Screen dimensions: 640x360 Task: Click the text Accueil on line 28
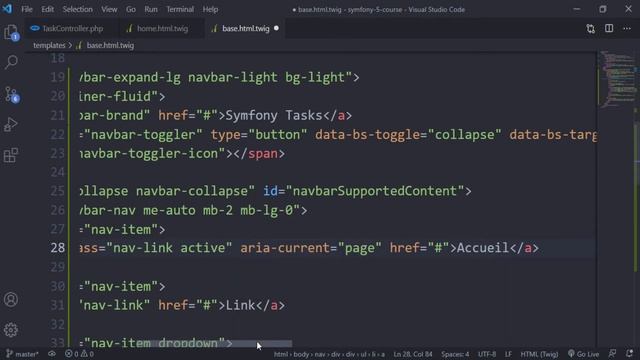[483, 248]
